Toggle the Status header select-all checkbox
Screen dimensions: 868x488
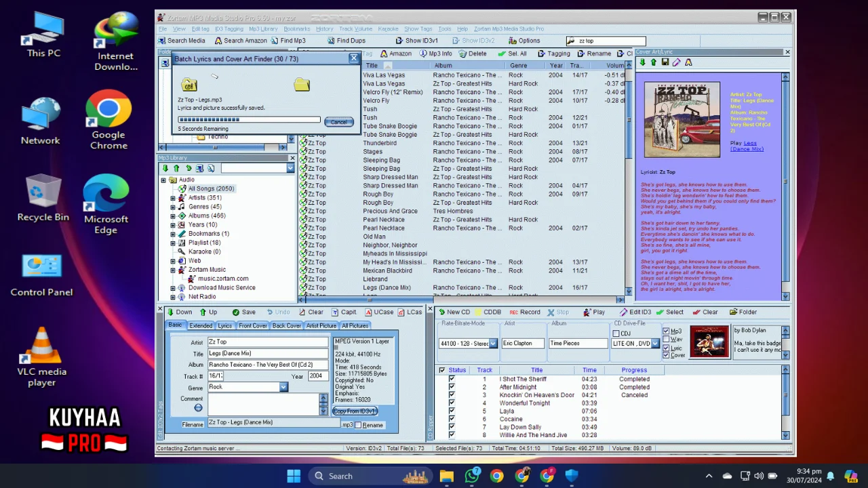442,370
